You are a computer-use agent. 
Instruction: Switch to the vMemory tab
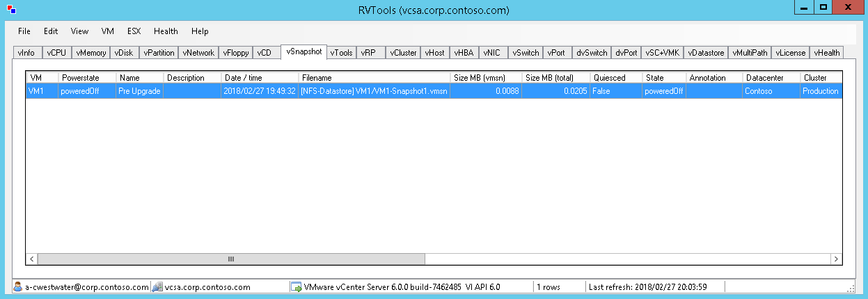[91, 53]
